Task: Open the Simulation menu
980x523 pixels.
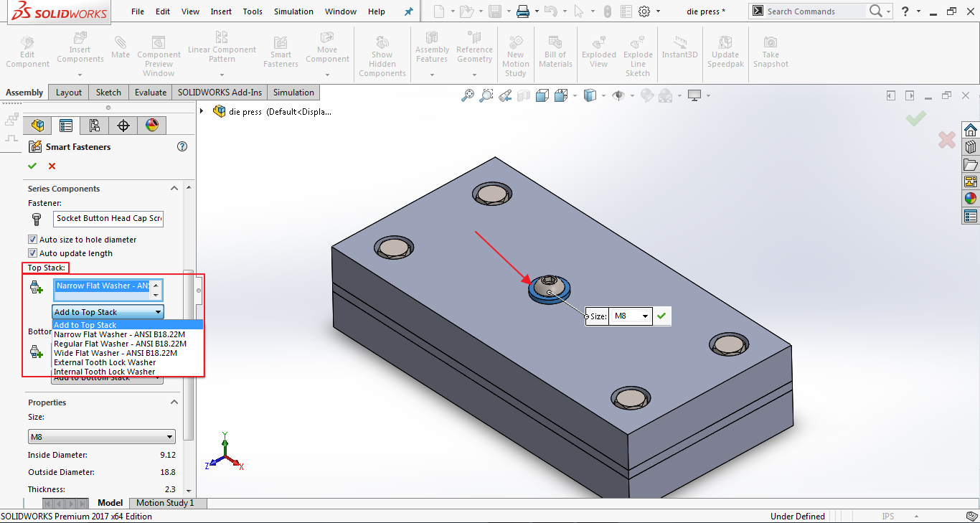Action: [293, 11]
